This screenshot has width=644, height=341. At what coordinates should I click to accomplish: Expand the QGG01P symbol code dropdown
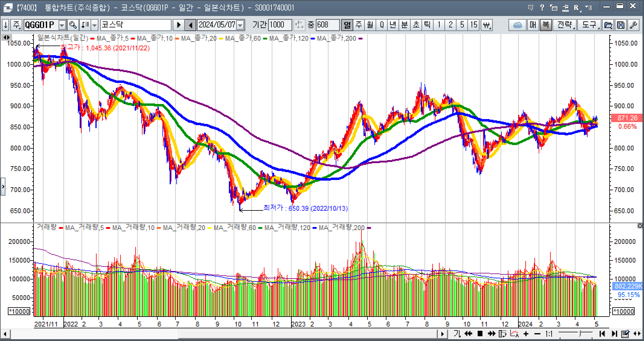pos(62,25)
